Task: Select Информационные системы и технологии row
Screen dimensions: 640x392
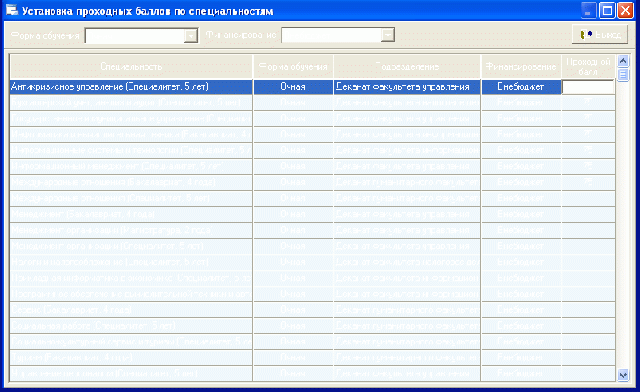Action: tap(312, 151)
